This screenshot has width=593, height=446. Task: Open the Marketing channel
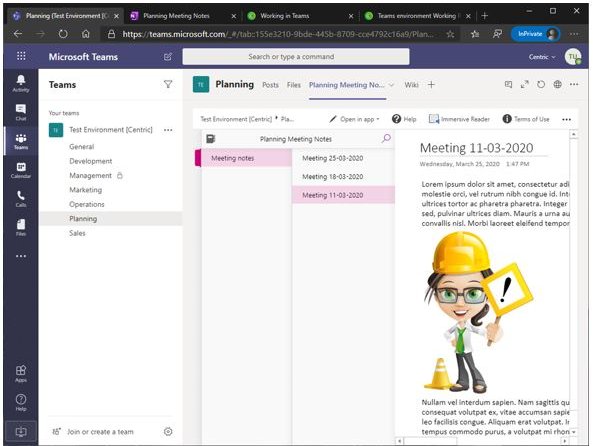click(x=85, y=190)
